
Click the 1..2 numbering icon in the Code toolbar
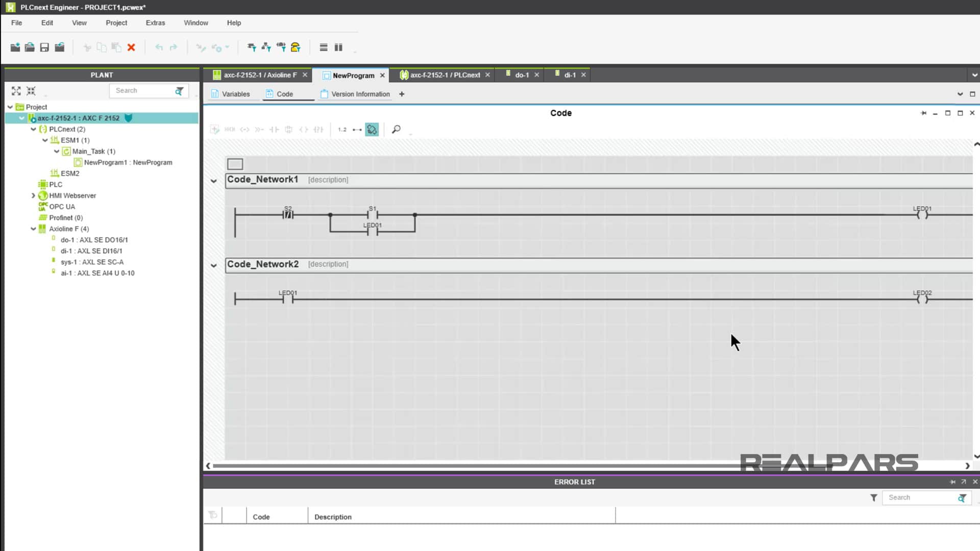pos(342,130)
